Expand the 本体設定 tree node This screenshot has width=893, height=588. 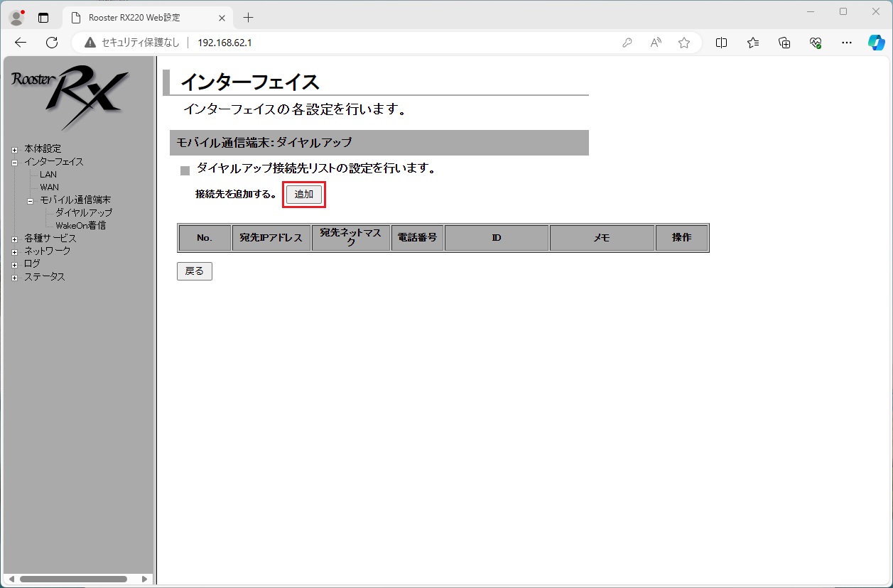pyautogui.click(x=14, y=150)
